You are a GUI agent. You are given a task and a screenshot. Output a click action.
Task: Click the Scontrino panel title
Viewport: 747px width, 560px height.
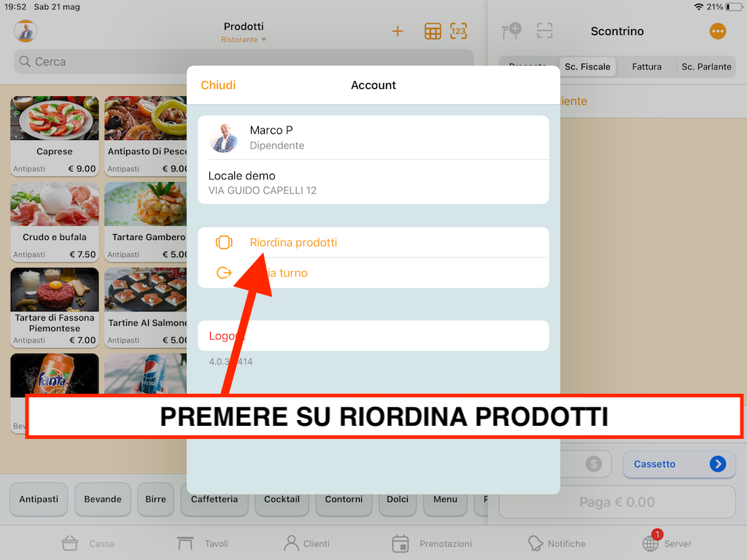tap(617, 31)
